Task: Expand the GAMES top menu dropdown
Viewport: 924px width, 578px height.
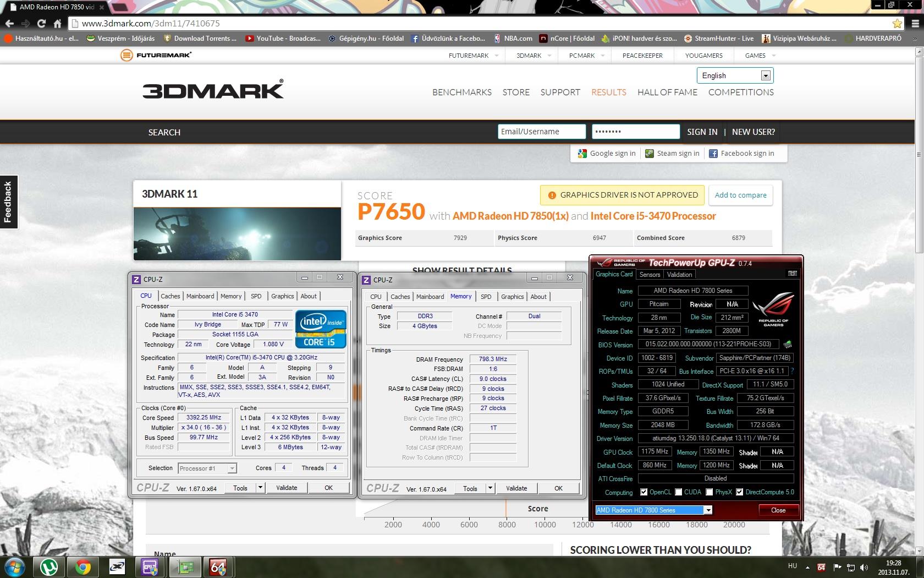Action: click(x=774, y=56)
